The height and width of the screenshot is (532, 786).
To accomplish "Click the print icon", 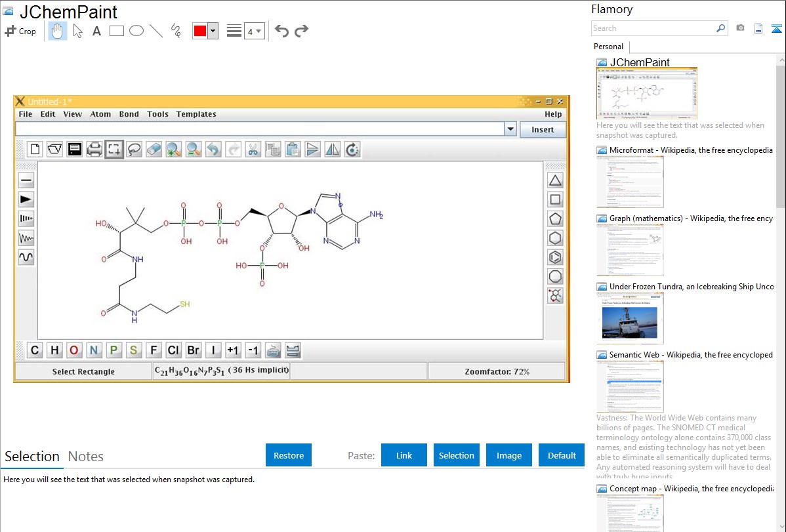I will coord(94,150).
